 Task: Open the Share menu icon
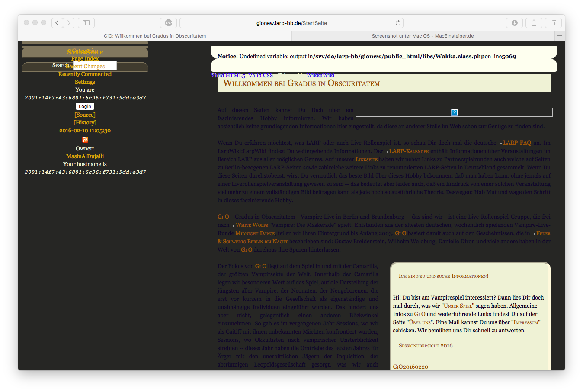tap(534, 23)
